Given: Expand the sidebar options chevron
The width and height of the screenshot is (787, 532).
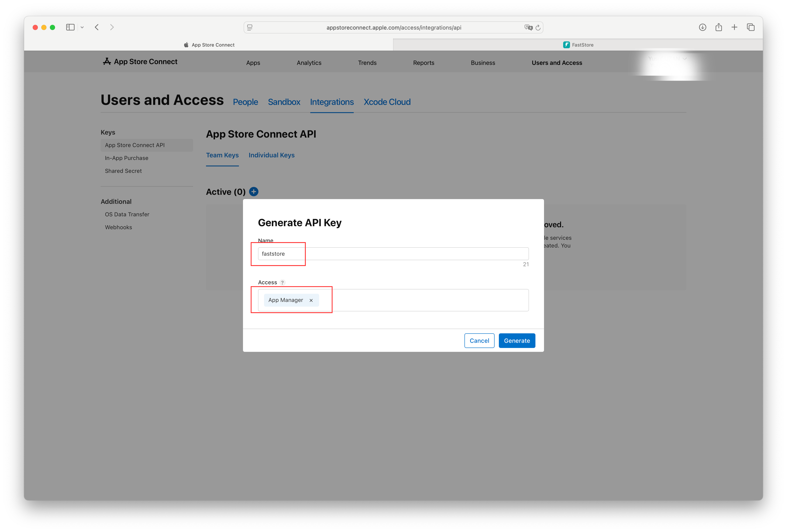Looking at the screenshot, I should click(82, 27).
